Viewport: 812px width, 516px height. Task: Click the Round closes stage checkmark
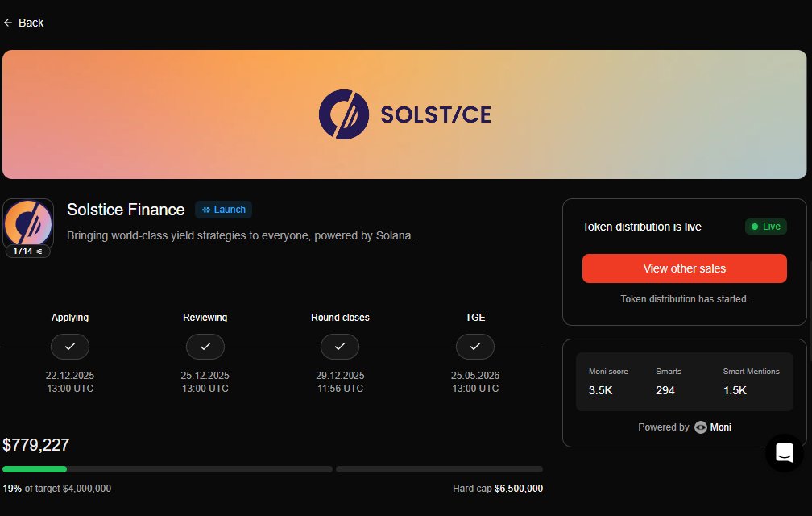(340, 347)
